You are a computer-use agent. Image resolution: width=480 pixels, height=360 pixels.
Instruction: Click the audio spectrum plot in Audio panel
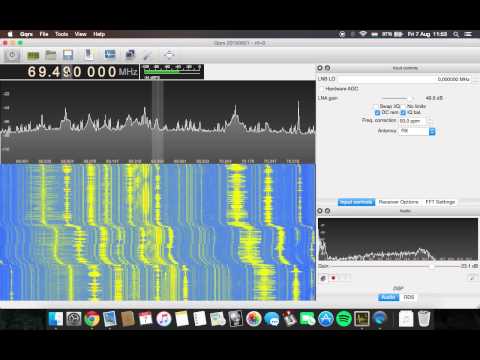pyautogui.click(x=398, y=239)
